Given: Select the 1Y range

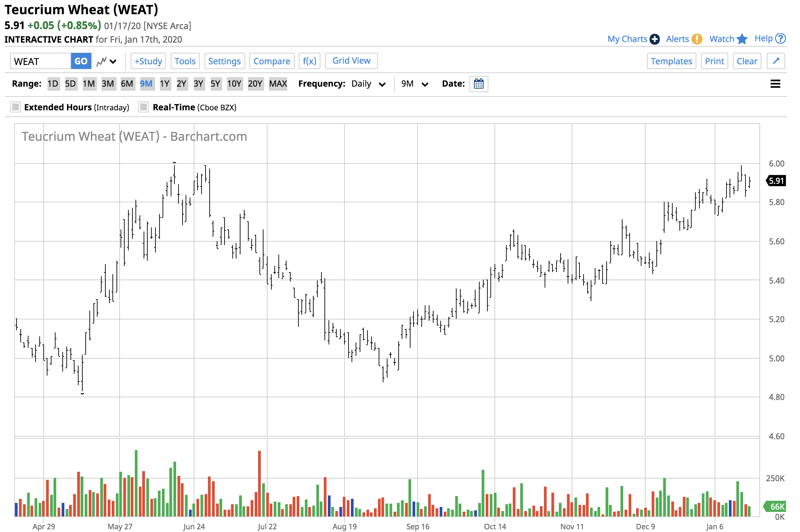Looking at the screenshot, I should [165, 84].
